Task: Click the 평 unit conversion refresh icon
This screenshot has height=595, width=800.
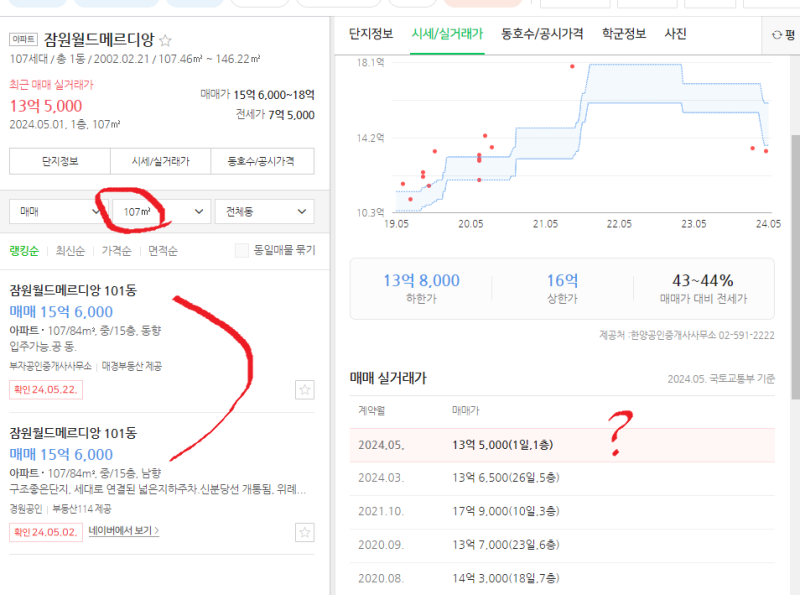Action: pyautogui.click(x=777, y=35)
